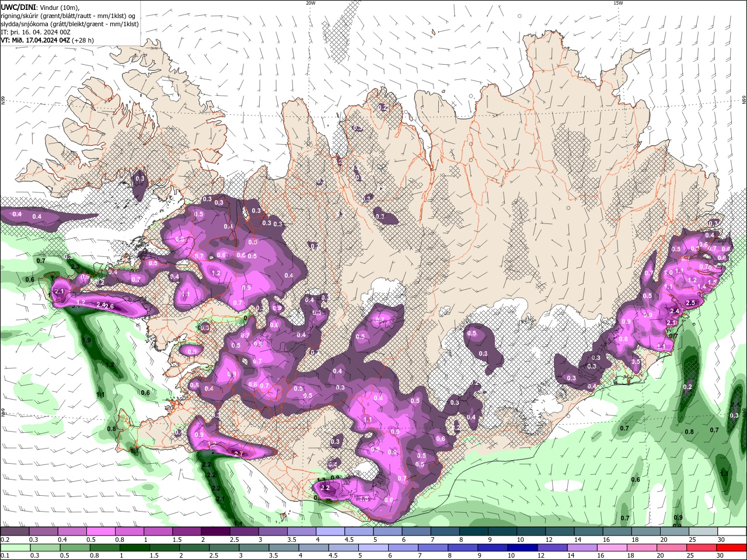
Task: Click the red 30 mm swatch ending the rain scale
Action: coord(732,548)
